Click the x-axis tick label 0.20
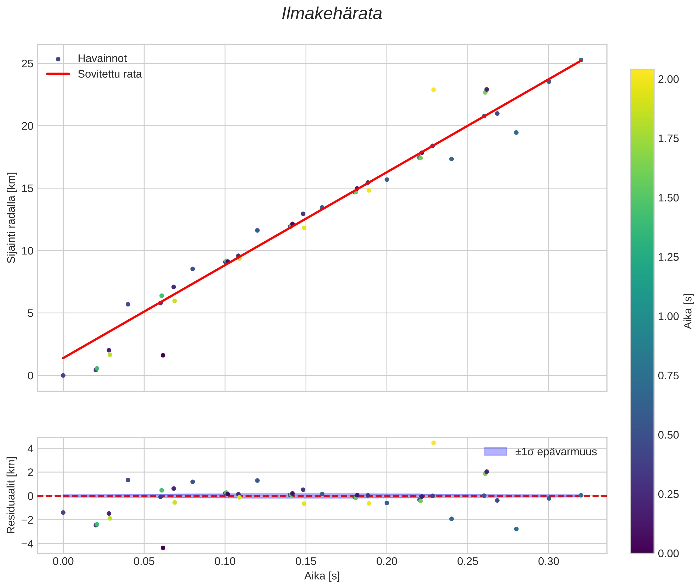 coord(387,562)
